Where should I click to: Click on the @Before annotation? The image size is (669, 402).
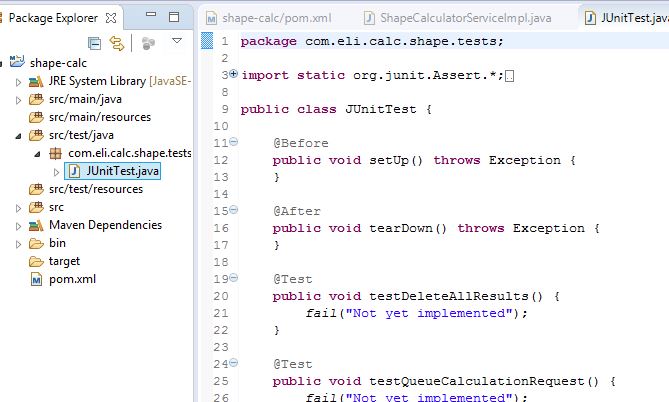click(x=301, y=143)
